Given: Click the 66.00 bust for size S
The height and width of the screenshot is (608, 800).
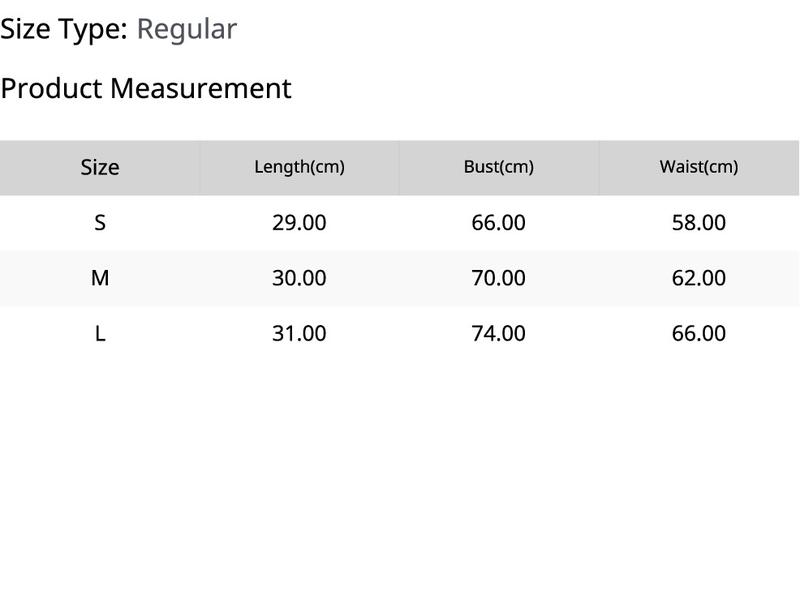Looking at the screenshot, I should point(498,222).
